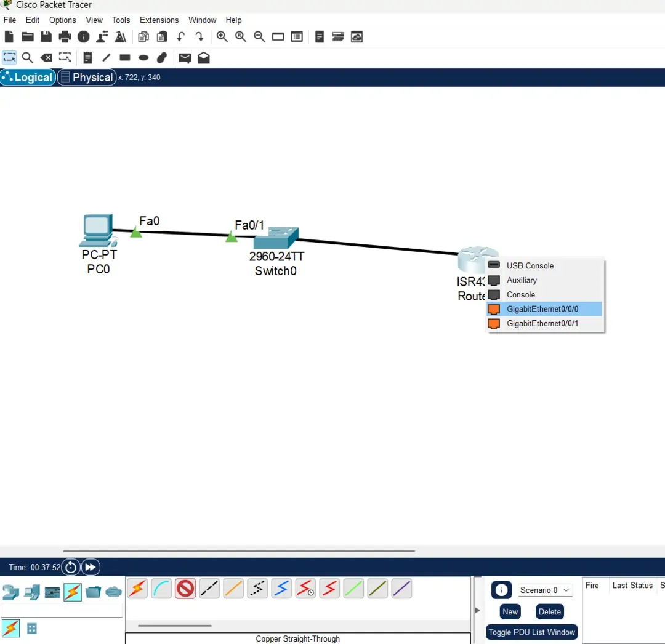This screenshot has width=665, height=644.
Task: Choose the blue zigzag serial cable
Action: pyautogui.click(x=281, y=589)
